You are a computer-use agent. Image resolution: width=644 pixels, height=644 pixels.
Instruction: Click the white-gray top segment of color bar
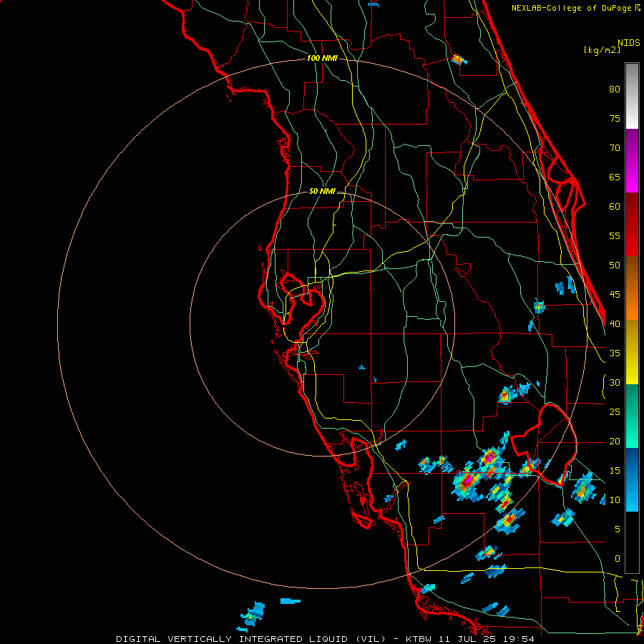[x=632, y=96]
